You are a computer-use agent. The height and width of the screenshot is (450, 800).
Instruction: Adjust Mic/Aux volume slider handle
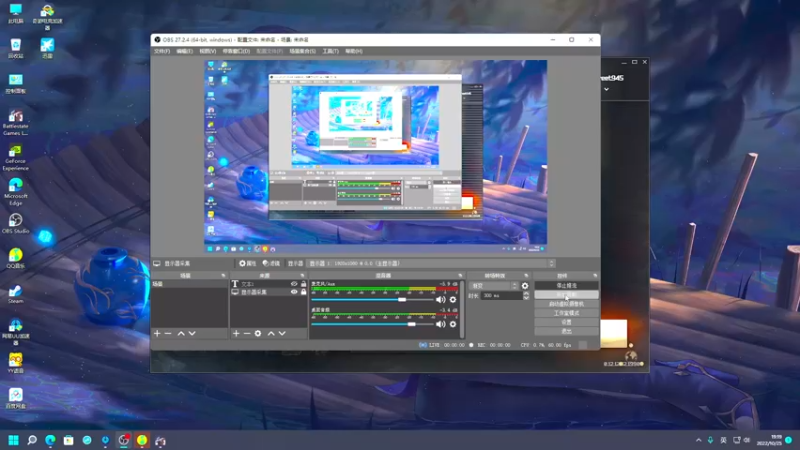402,299
